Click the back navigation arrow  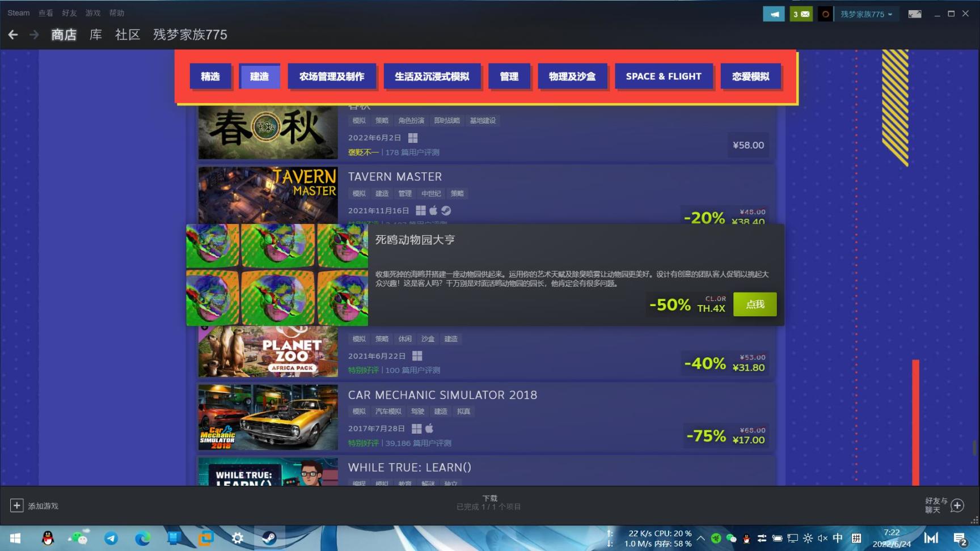click(13, 35)
